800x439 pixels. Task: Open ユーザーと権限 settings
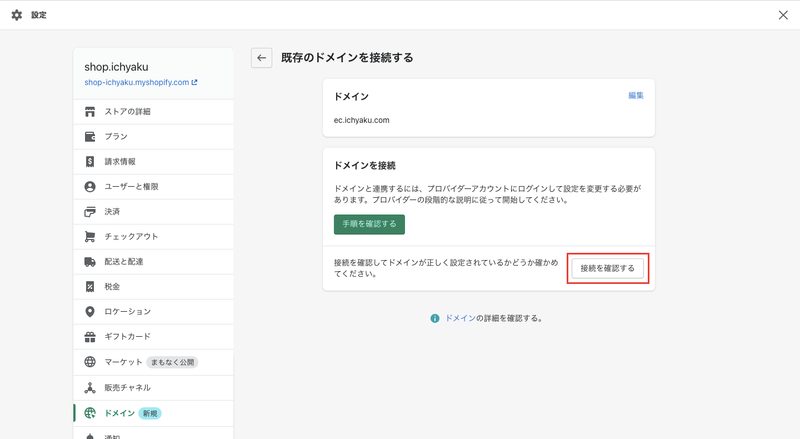154,186
